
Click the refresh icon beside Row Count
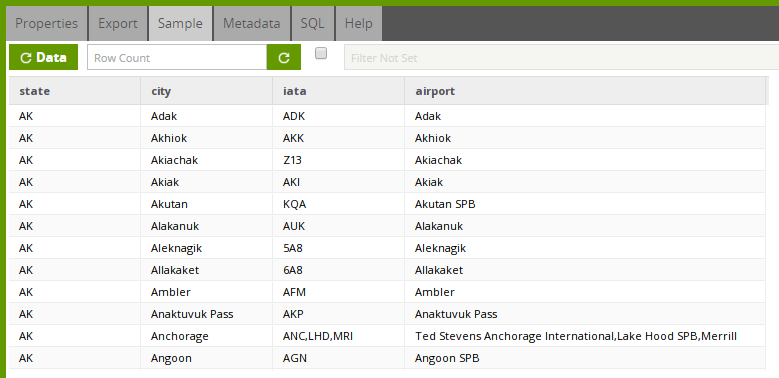pos(284,58)
